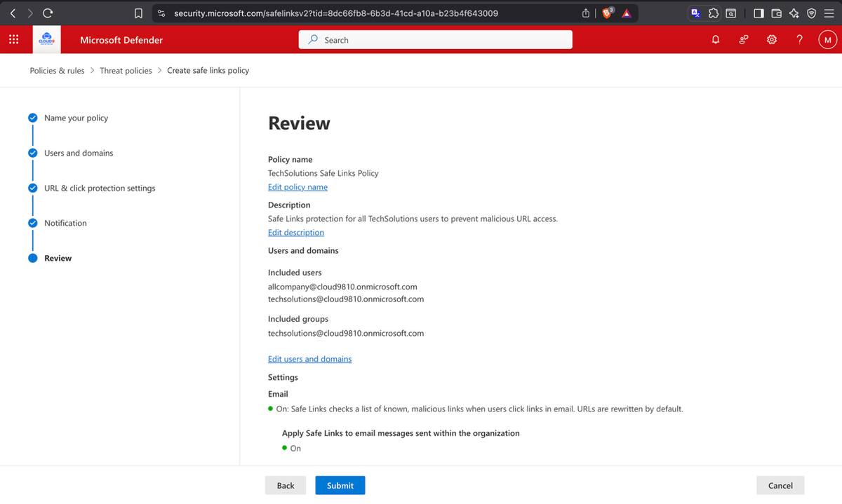Click Edit users and domains link
This screenshot has height=504, width=842.
tap(309, 359)
